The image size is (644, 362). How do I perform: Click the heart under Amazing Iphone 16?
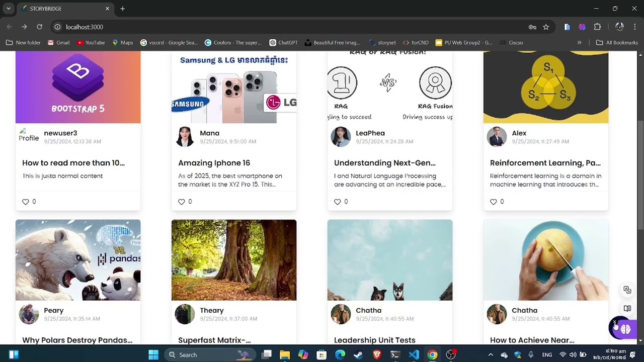coord(182,202)
